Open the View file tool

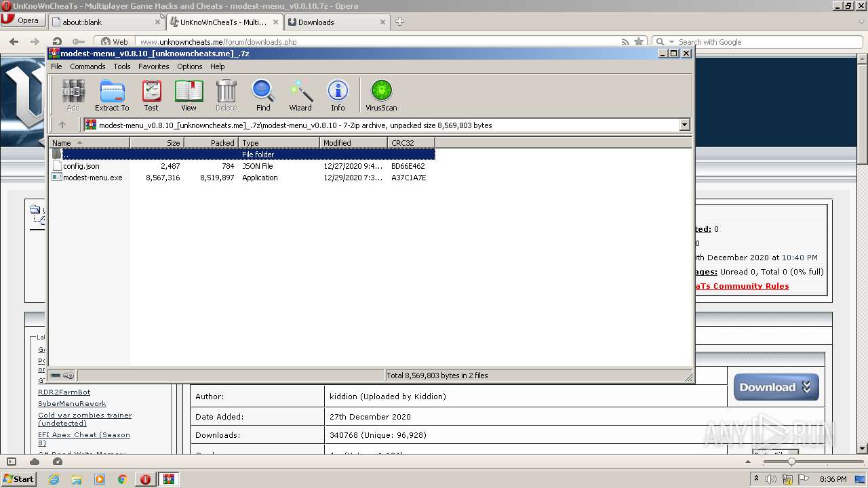click(189, 95)
